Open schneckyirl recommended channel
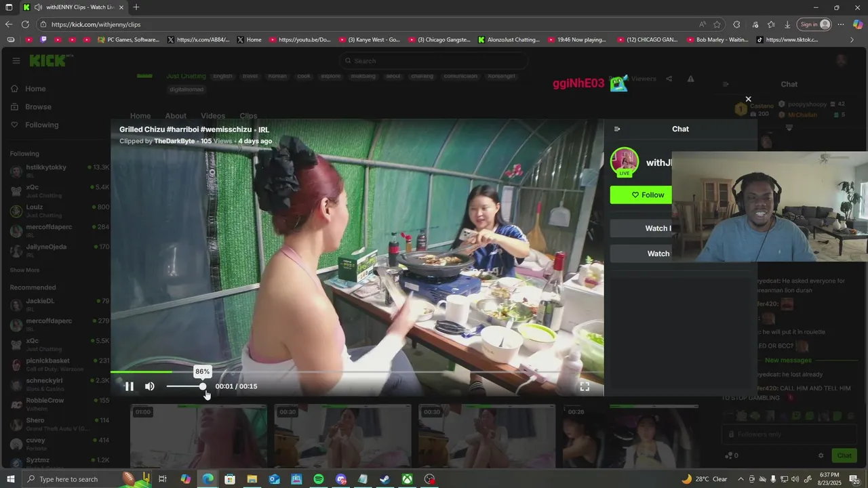Screen dimensions: 868x488 tap(60, 384)
